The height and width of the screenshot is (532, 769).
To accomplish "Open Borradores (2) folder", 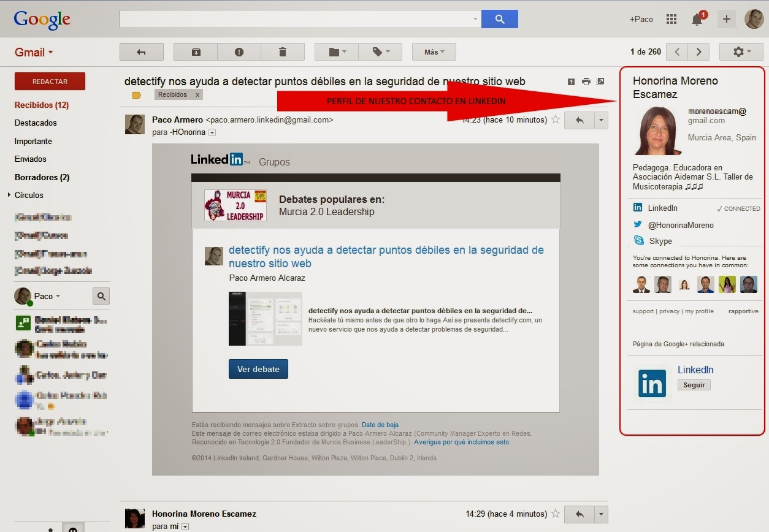I will click(42, 177).
